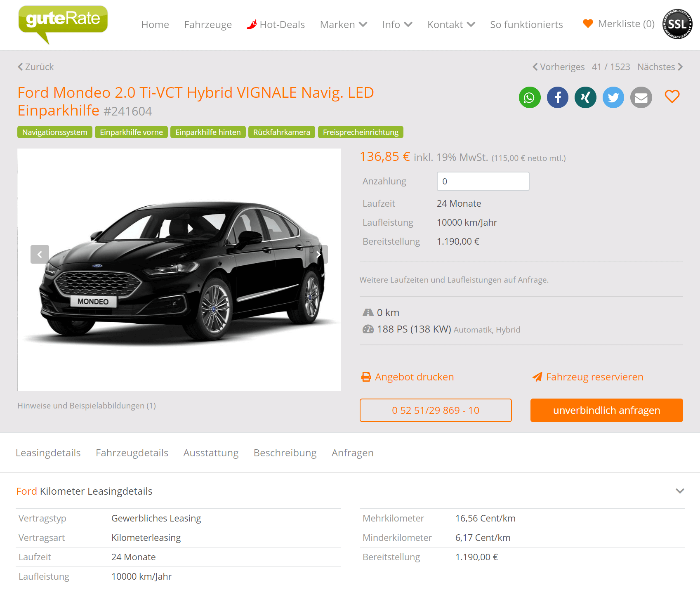Click unverbindlich anfragen button
The width and height of the screenshot is (700, 590).
(606, 410)
